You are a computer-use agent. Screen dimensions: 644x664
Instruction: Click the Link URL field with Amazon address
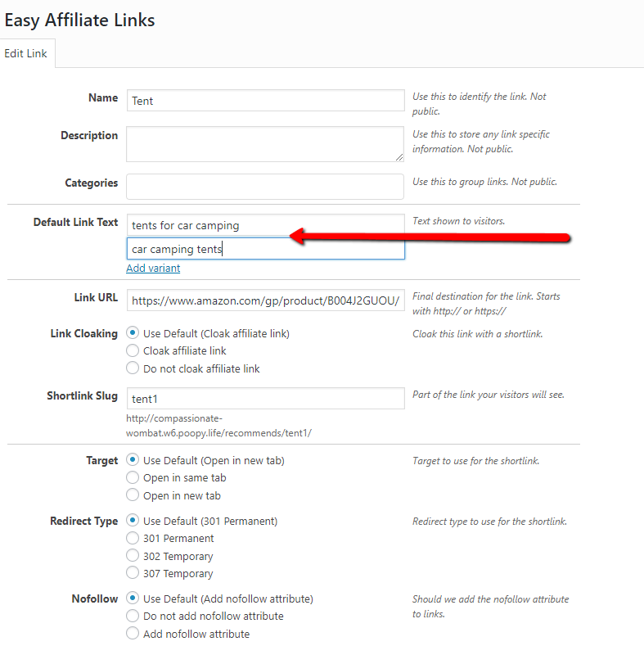265,300
